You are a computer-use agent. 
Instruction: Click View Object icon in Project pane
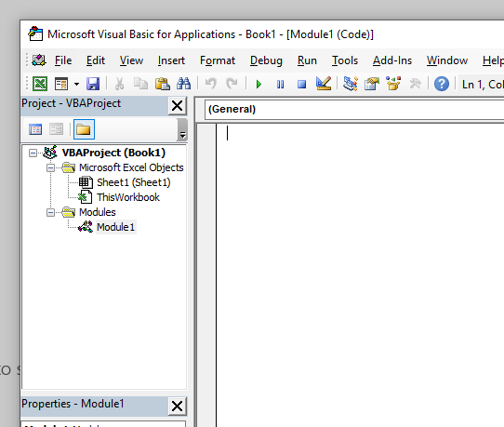coord(56,129)
